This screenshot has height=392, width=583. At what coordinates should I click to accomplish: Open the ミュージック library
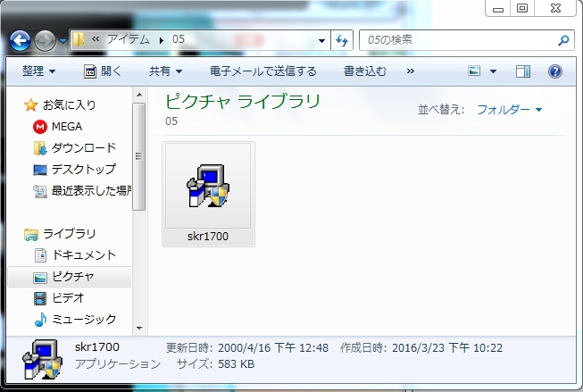tap(85, 319)
